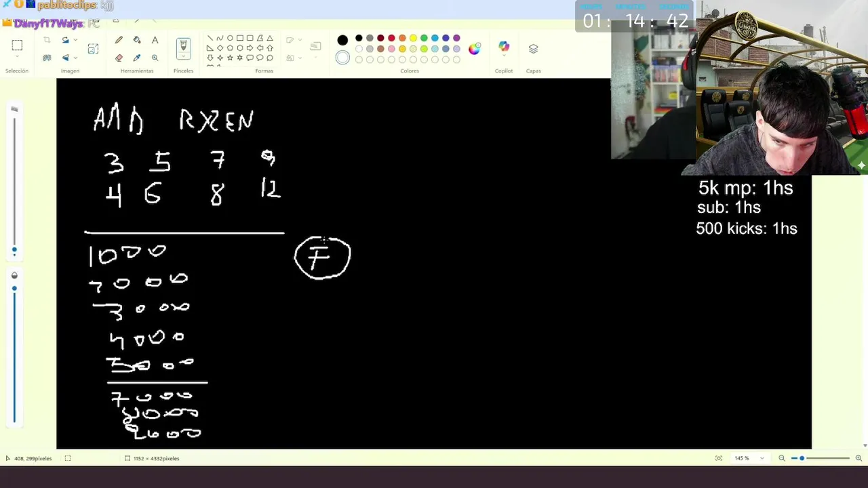Select the Pinceles brush tool
The image size is (868, 488).
[x=183, y=47]
